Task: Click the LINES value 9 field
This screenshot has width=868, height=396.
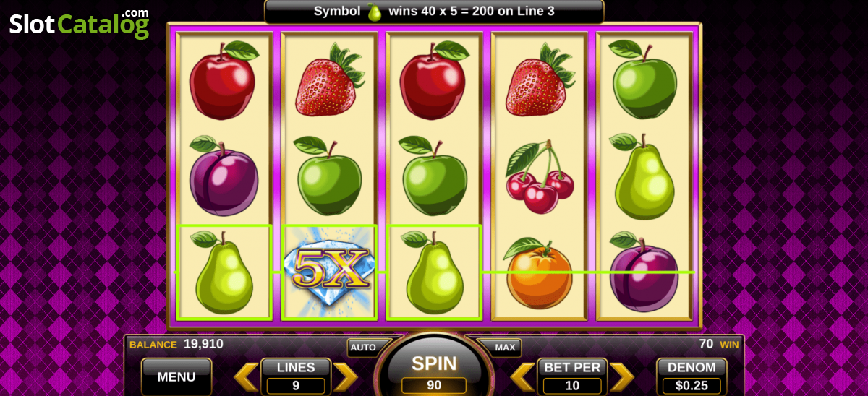Action: (x=296, y=386)
